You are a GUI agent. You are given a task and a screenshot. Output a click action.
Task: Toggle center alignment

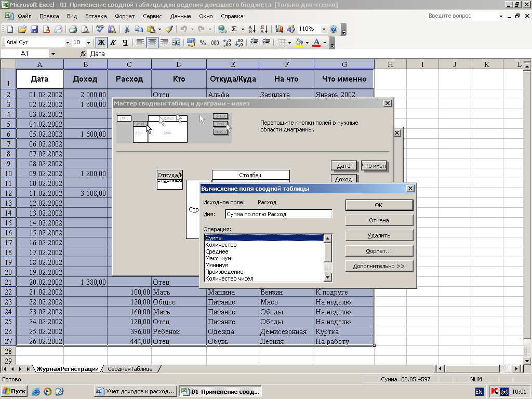point(152,43)
